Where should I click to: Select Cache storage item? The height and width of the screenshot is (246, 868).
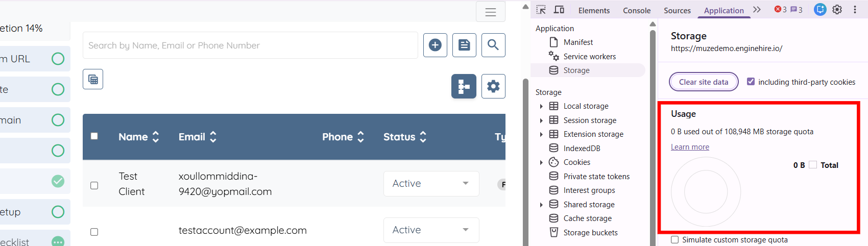point(587,218)
